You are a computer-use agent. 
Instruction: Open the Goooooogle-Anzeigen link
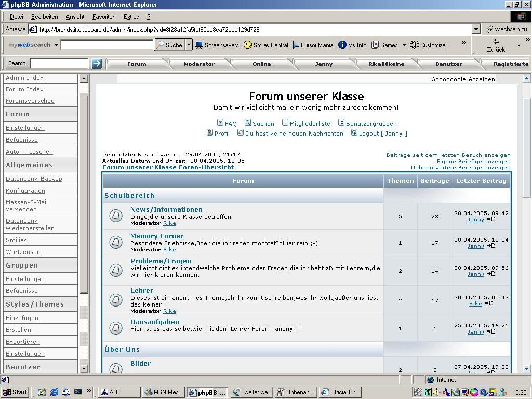[x=463, y=79]
